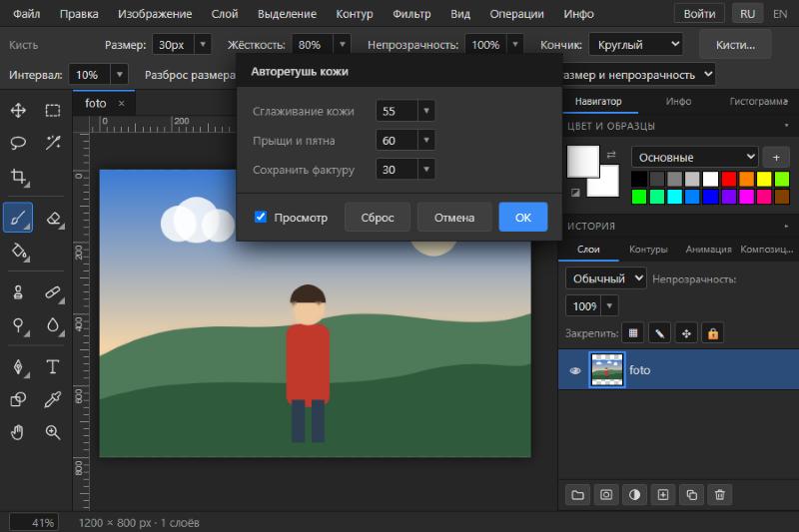799x532 pixels.
Task: Open the foreground color box
Action: tap(583, 162)
